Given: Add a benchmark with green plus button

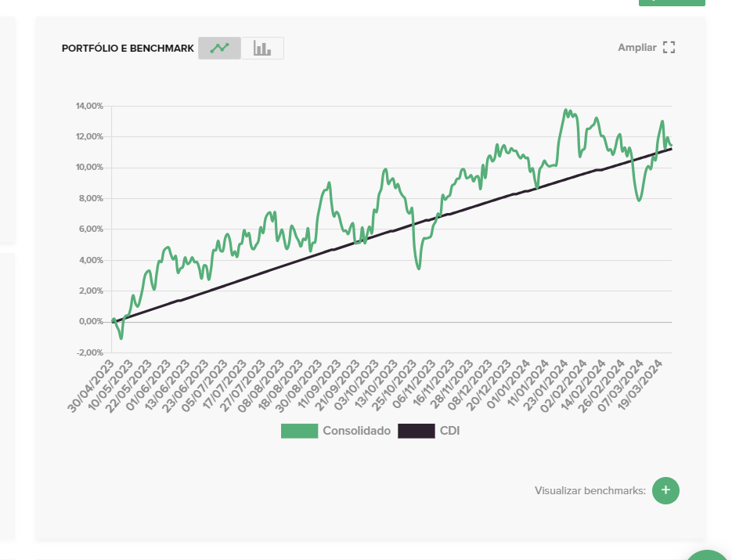Looking at the screenshot, I should point(665,490).
